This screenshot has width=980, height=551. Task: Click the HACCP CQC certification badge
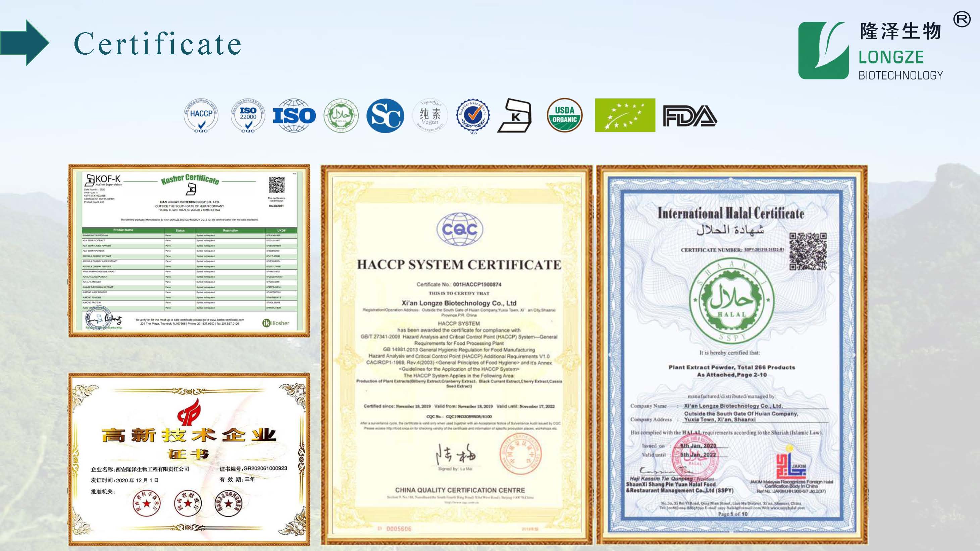click(201, 116)
